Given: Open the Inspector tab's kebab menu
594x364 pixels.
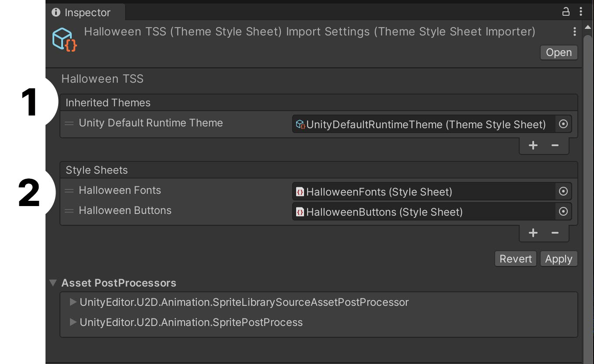Looking at the screenshot, I should click(x=580, y=12).
